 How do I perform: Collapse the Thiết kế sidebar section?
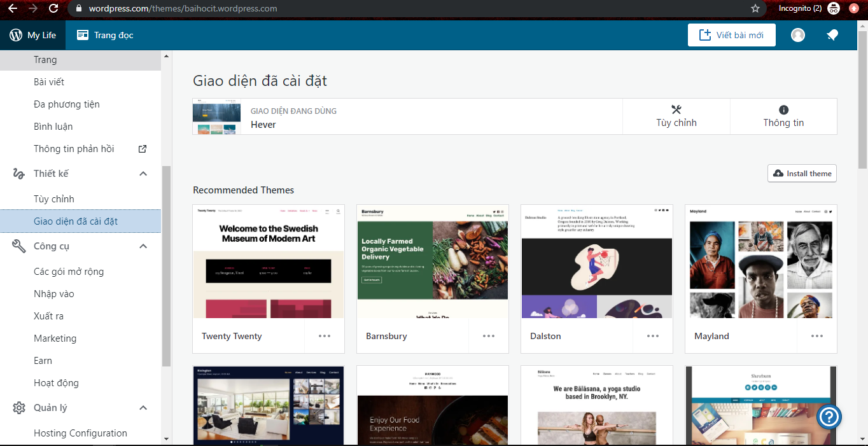point(143,174)
